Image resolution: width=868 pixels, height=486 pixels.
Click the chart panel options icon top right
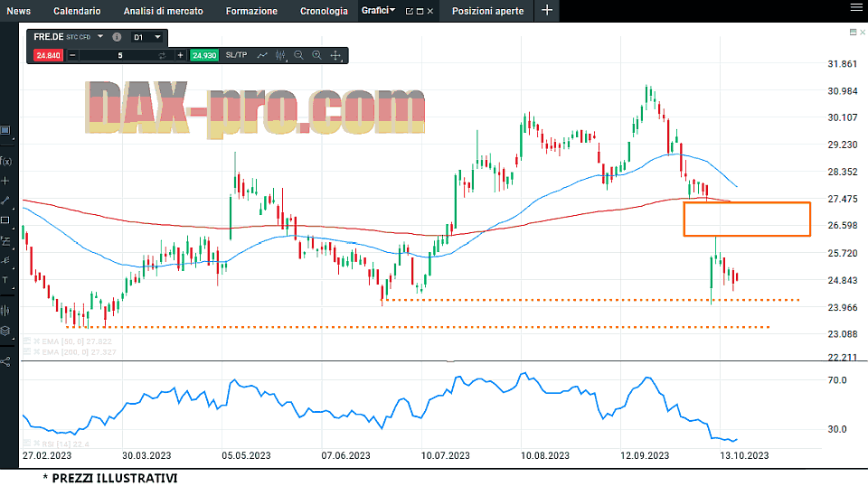click(853, 32)
